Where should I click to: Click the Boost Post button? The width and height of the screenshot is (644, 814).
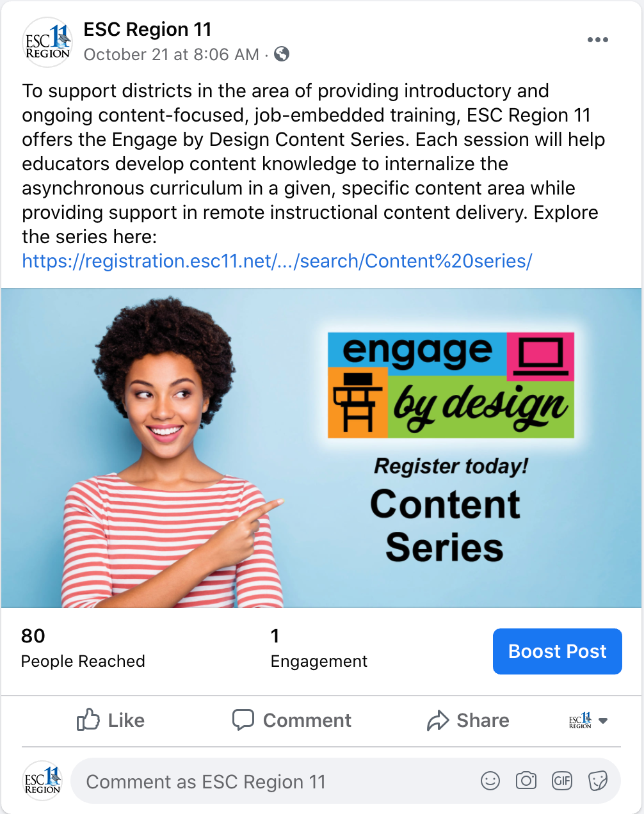click(558, 651)
